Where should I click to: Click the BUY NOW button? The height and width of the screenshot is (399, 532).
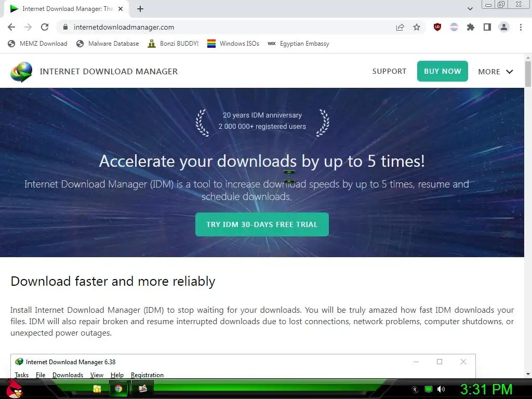tap(443, 71)
